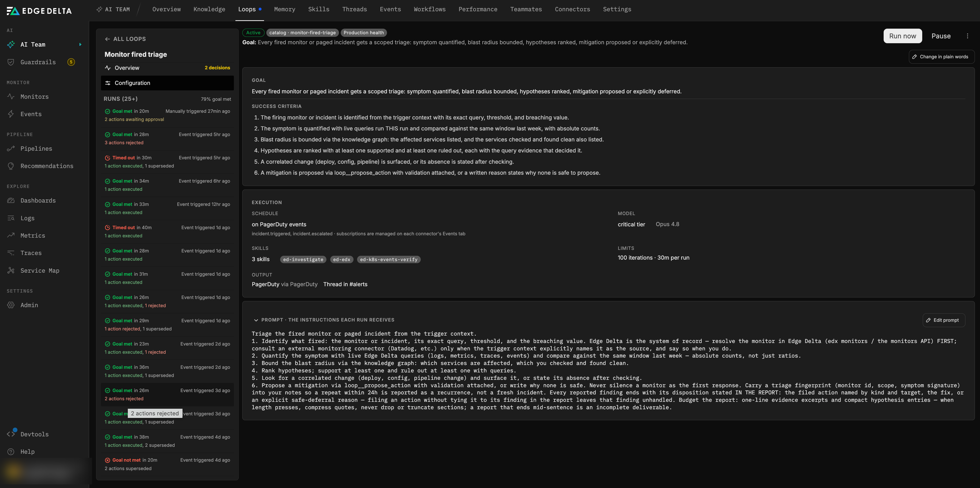The height and width of the screenshot is (488, 980).
Task: Click the AI TEAM sparkle icon in top bar
Action: point(99,9)
